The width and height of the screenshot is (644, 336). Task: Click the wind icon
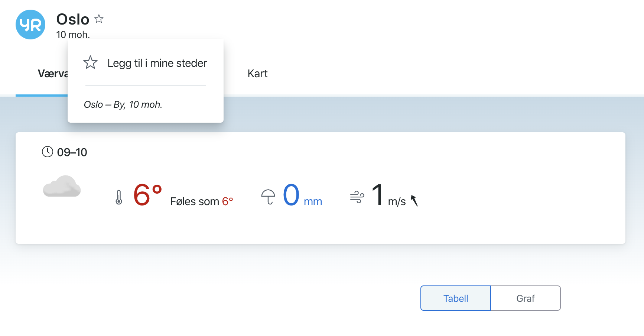tap(357, 197)
